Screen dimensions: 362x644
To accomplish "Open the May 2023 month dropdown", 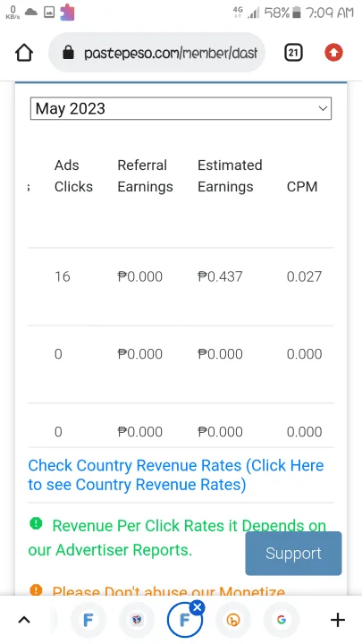I will (181, 108).
